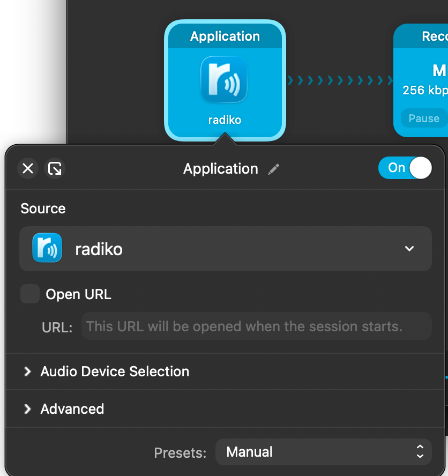The height and width of the screenshot is (476, 448).
Task: Click the radiko name under block icon
Action: (225, 120)
